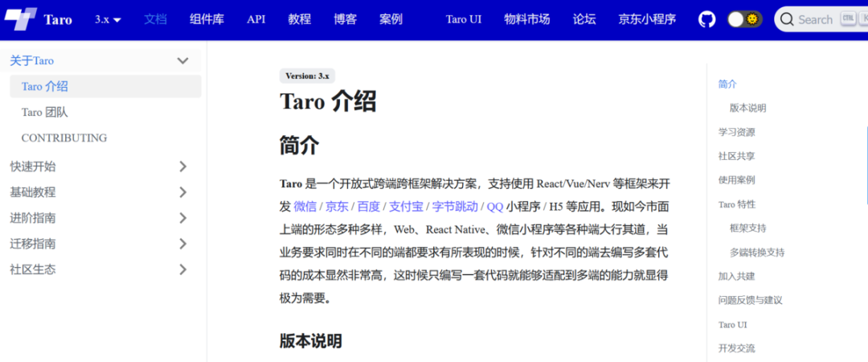Open the 组件库 navbar item
This screenshot has height=362, width=868.
(207, 19)
